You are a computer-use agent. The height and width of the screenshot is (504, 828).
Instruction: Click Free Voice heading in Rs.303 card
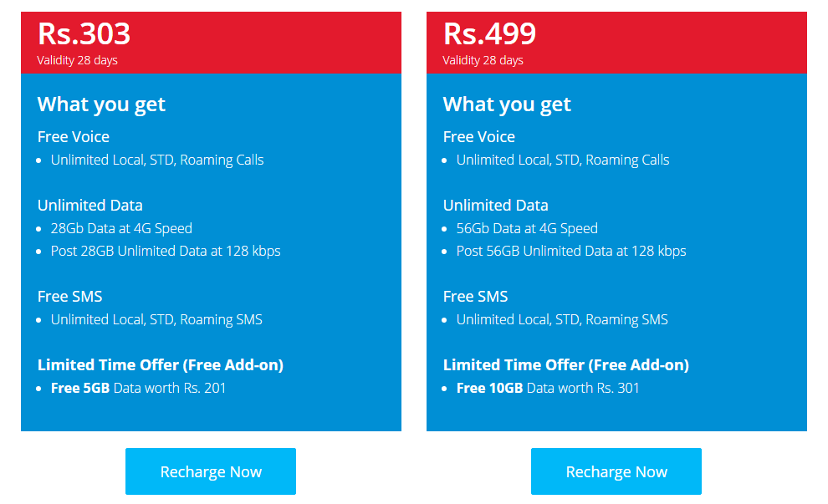pyautogui.click(x=74, y=137)
